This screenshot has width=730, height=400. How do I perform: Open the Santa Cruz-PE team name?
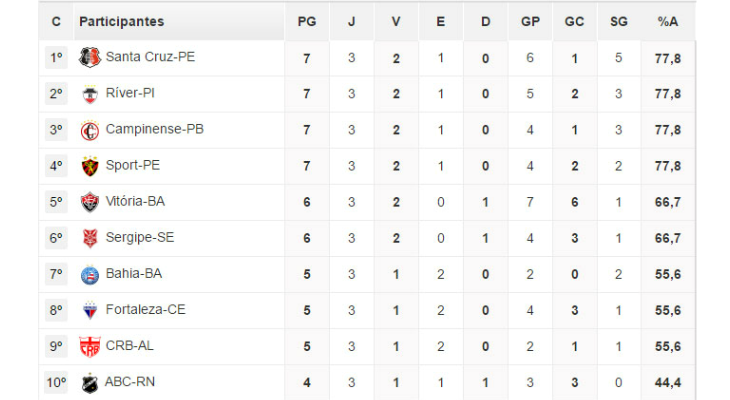150,57
